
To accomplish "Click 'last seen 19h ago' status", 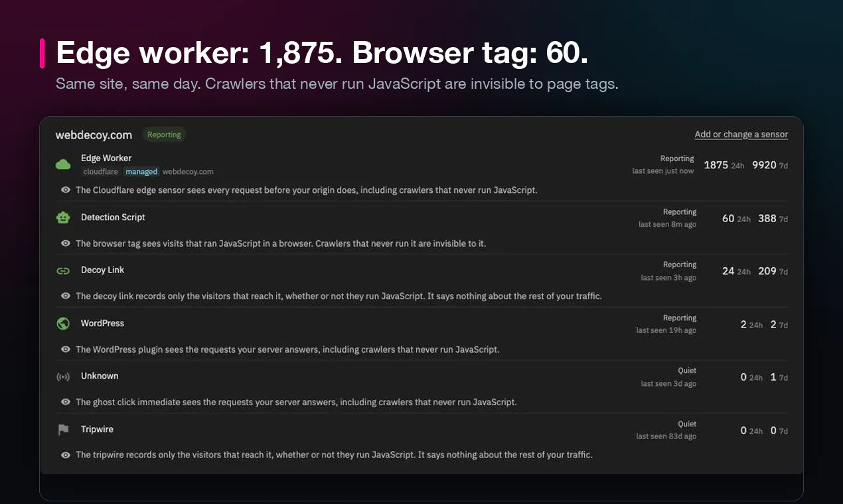I will [x=666, y=330].
